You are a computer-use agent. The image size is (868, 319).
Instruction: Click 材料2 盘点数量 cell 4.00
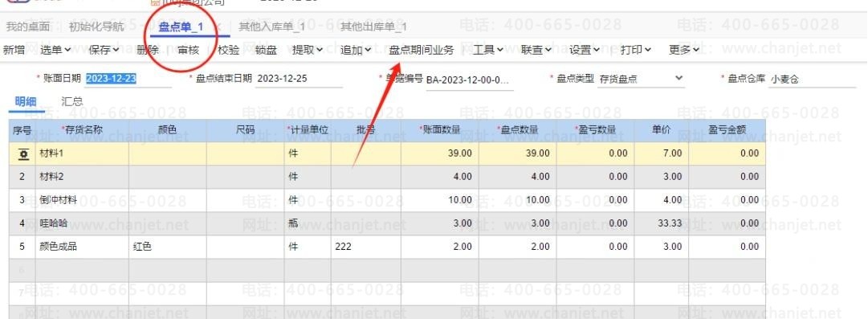(518, 177)
